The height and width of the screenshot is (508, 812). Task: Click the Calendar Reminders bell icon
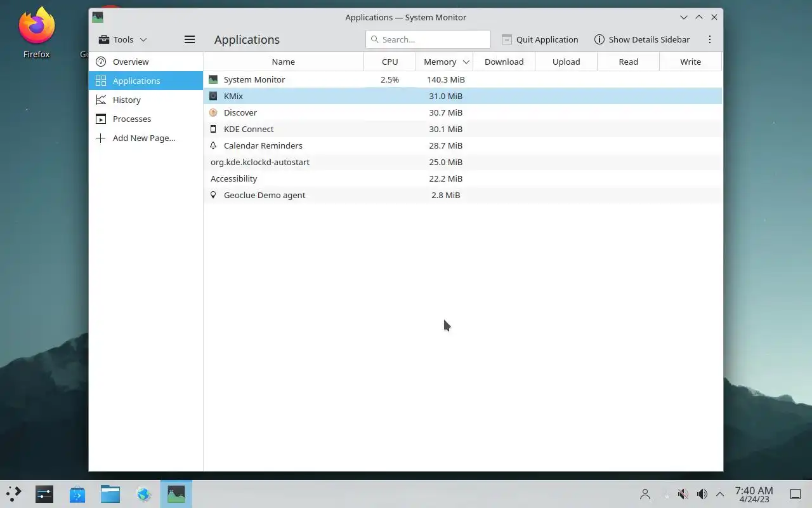click(213, 145)
